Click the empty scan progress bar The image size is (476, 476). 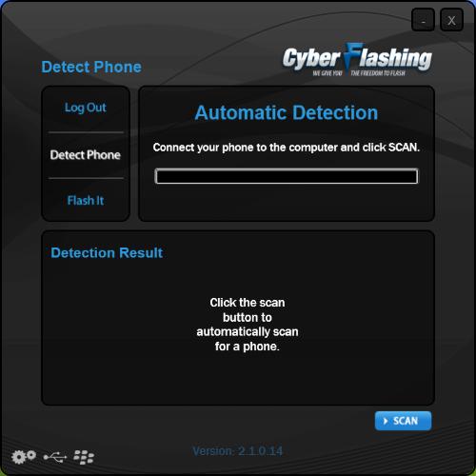[287, 176]
